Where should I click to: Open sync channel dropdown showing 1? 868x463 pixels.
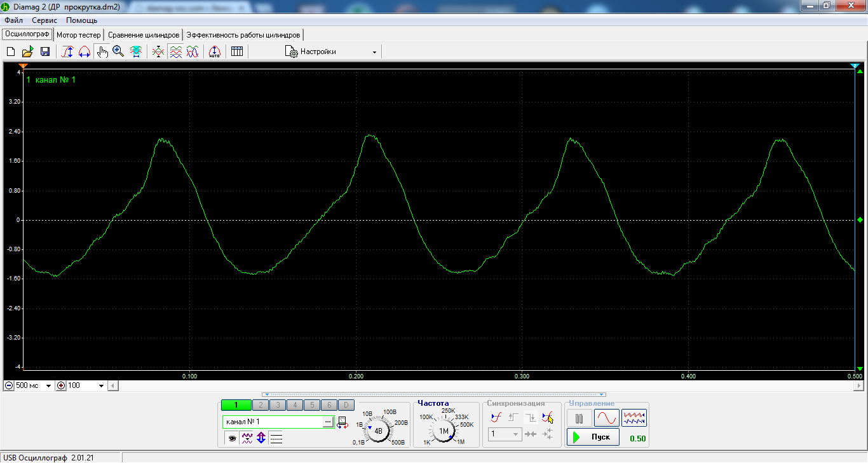(x=505, y=434)
